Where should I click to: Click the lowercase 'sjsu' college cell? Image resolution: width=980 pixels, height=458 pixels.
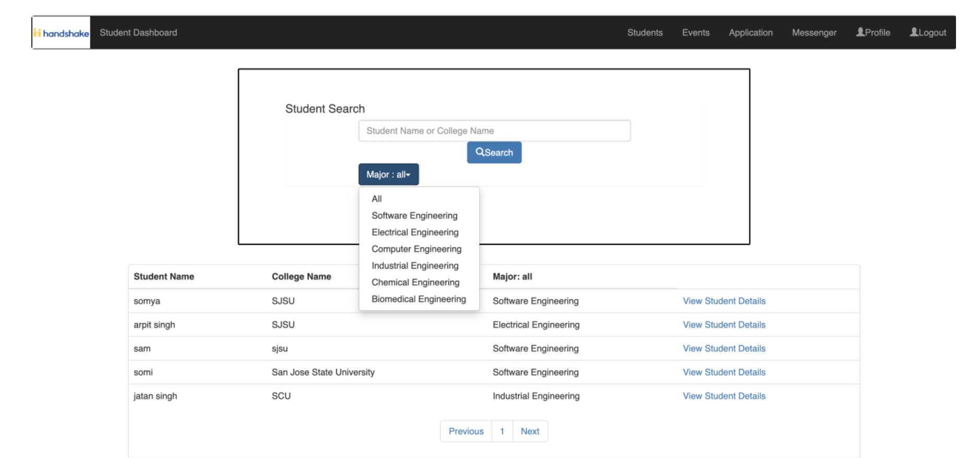pos(279,348)
